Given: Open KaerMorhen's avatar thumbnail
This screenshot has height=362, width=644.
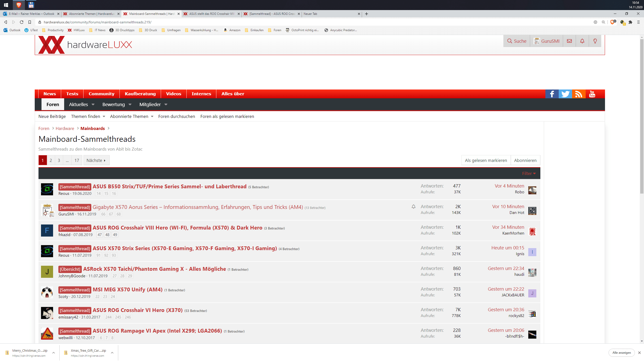Looking at the screenshot, I should [532, 231].
